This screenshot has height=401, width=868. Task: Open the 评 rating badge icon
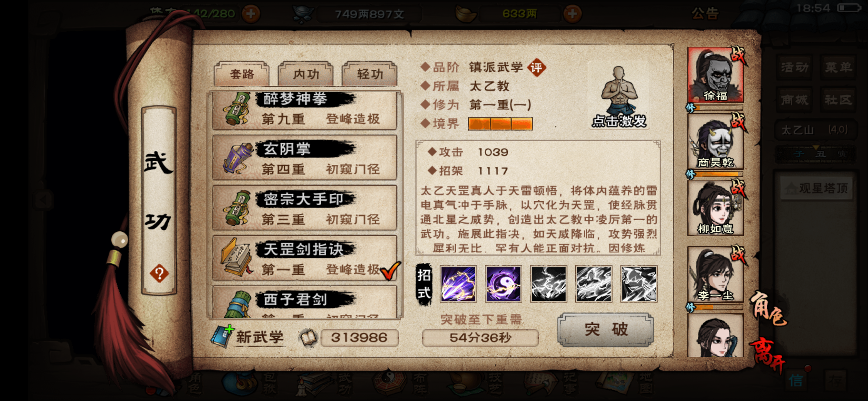[536, 68]
